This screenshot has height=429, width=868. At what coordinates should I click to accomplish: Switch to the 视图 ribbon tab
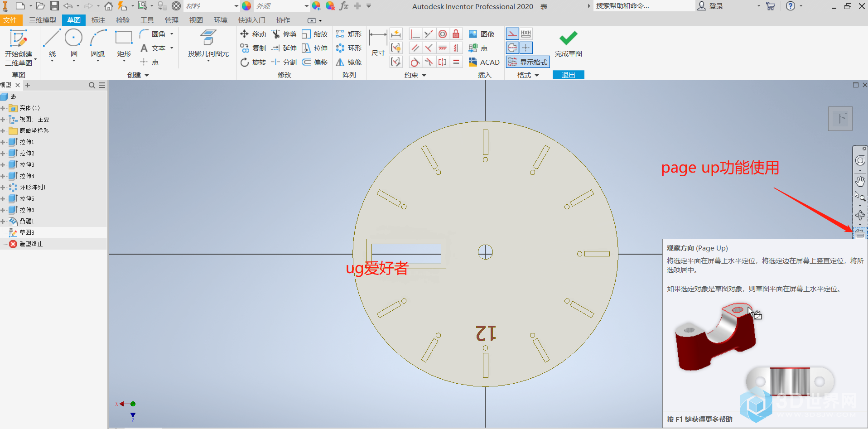(196, 20)
